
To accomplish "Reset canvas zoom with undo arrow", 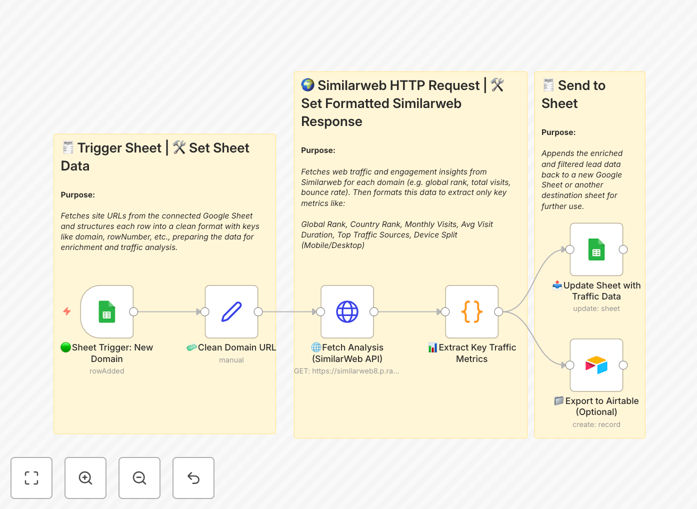I will 193,478.
